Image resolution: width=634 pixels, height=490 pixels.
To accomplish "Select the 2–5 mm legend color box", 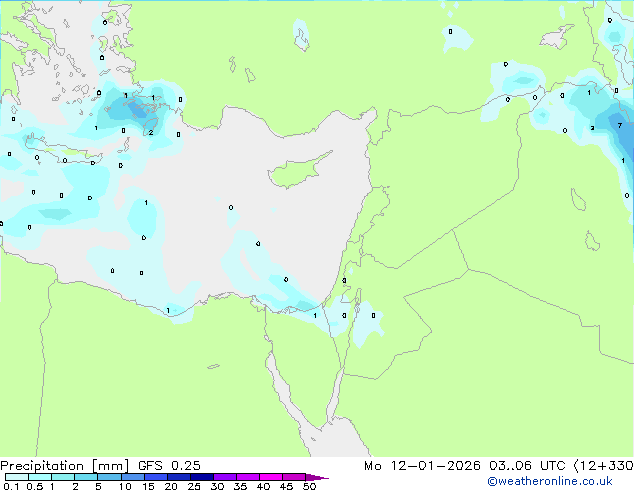I will click(x=86, y=477).
